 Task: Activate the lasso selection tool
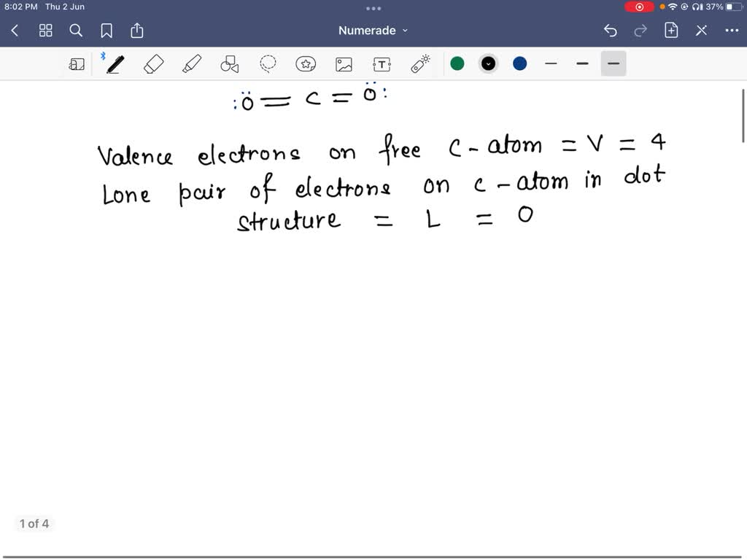pos(268,63)
